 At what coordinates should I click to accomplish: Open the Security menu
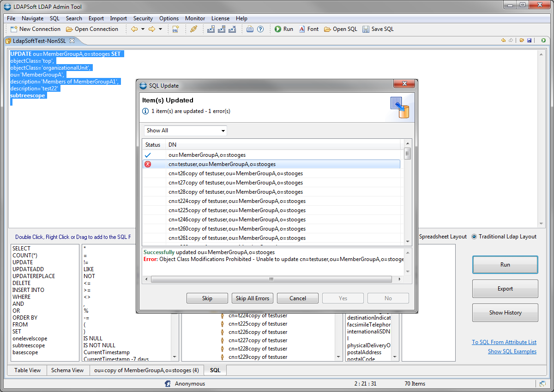point(143,18)
